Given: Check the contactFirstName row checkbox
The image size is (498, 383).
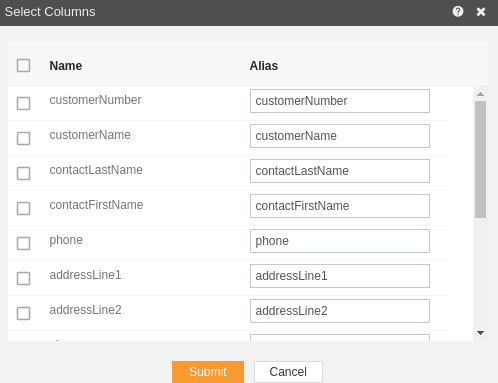Looking at the screenshot, I should click(x=23, y=208).
